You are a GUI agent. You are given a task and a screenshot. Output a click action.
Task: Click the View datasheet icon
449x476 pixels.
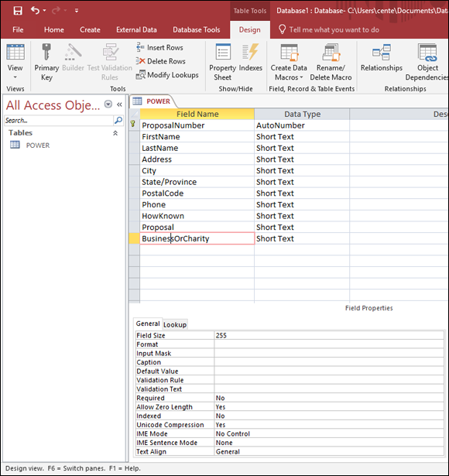pyautogui.click(x=15, y=52)
